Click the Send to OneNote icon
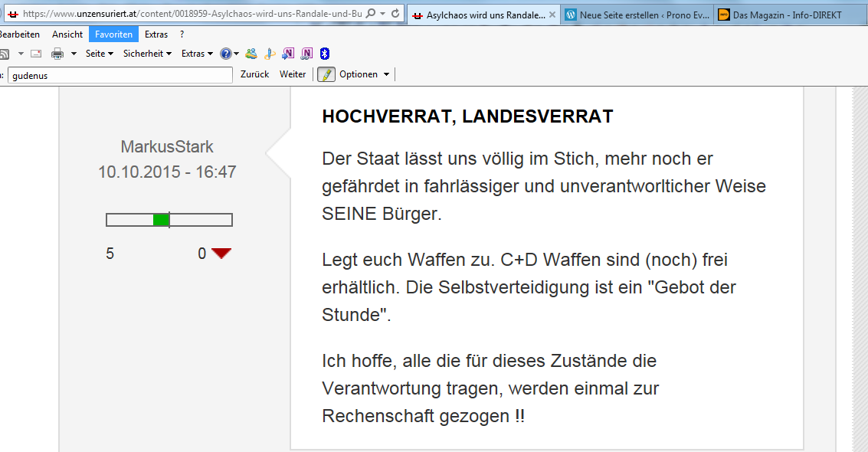This screenshot has height=452, width=868. pyautogui.click(x=288, y=54)
